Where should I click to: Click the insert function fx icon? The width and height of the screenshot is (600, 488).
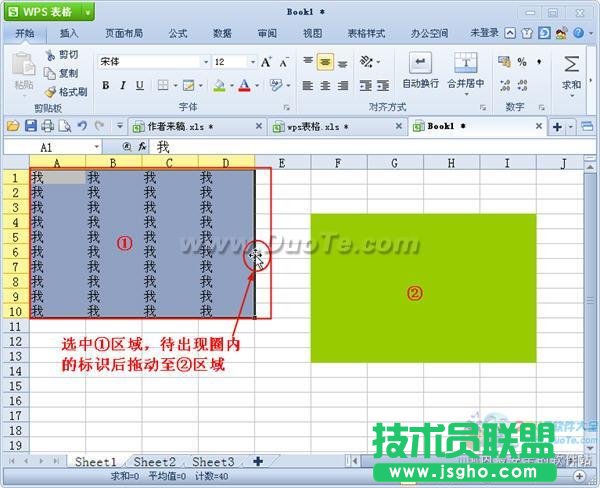[142, 147]
